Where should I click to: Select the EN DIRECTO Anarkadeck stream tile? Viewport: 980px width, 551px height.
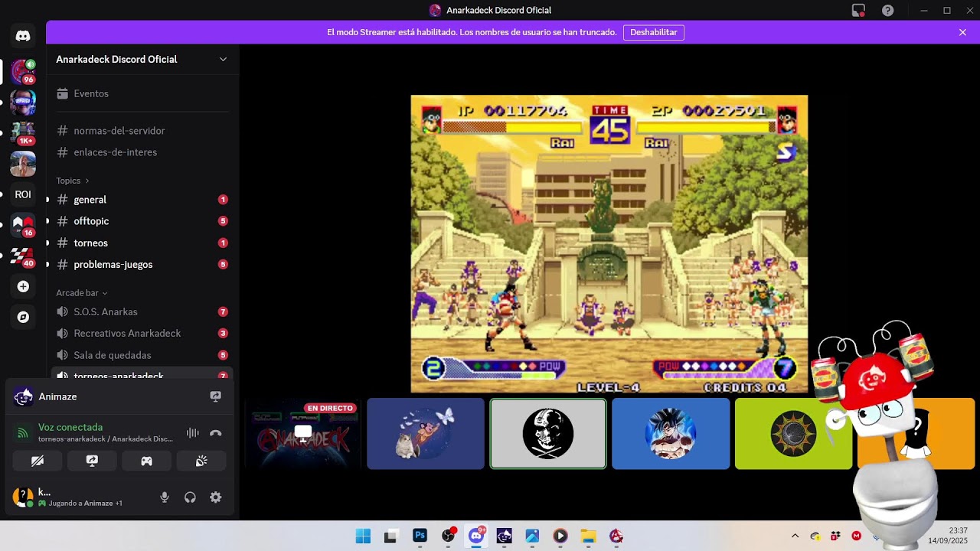(302, 434)
